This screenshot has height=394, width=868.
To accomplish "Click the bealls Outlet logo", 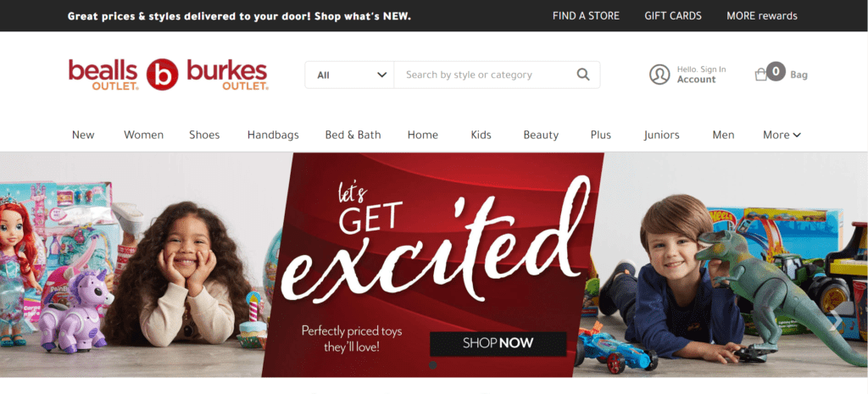I will pos(103,75).
